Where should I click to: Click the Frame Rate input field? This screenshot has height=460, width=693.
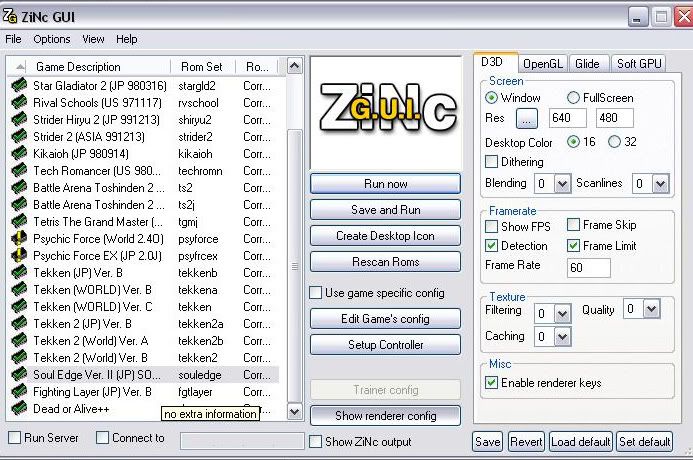(589, 268)
